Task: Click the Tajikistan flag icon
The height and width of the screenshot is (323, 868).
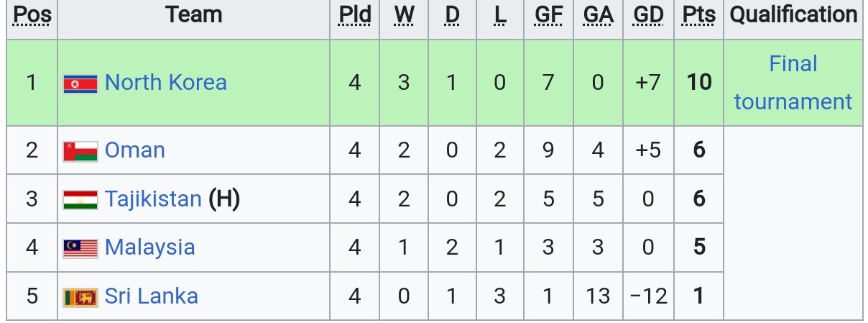Action: tap(80, 199)
